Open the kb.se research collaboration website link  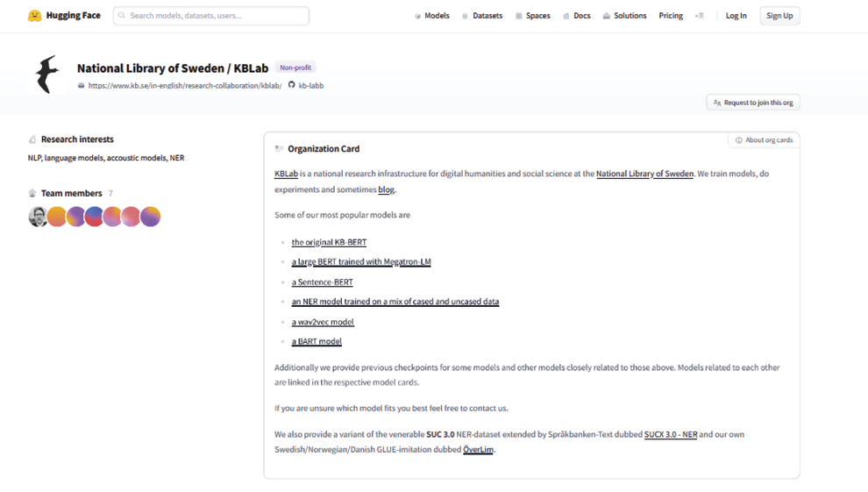pos(185,85)
